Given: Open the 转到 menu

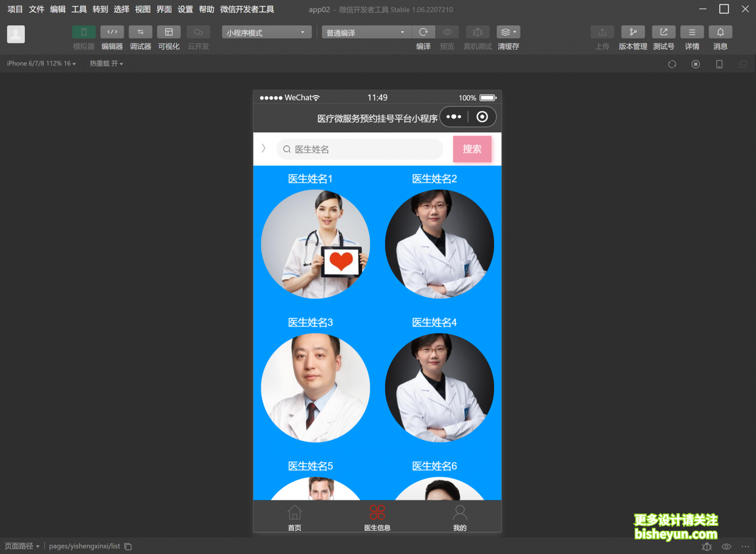Looking at the screenshot, I should tap(100, 9).
